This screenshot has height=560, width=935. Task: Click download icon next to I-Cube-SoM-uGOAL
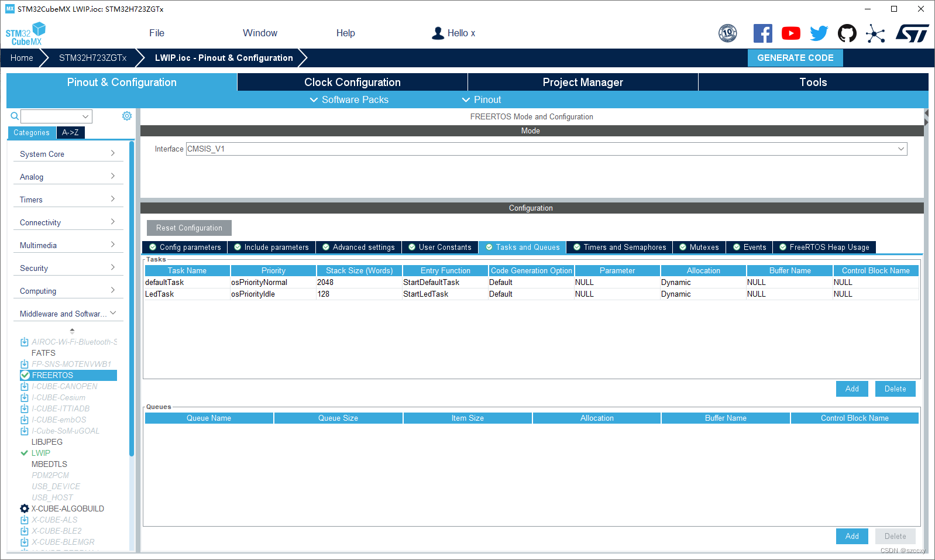click(x=25, y=431)
